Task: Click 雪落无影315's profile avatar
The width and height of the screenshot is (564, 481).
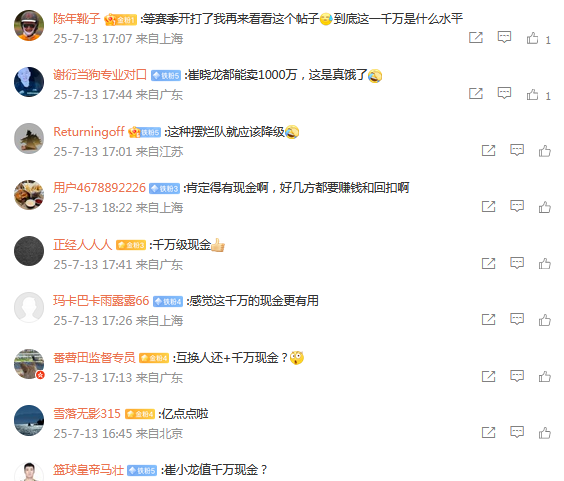Action: click(x=29, y=420)
